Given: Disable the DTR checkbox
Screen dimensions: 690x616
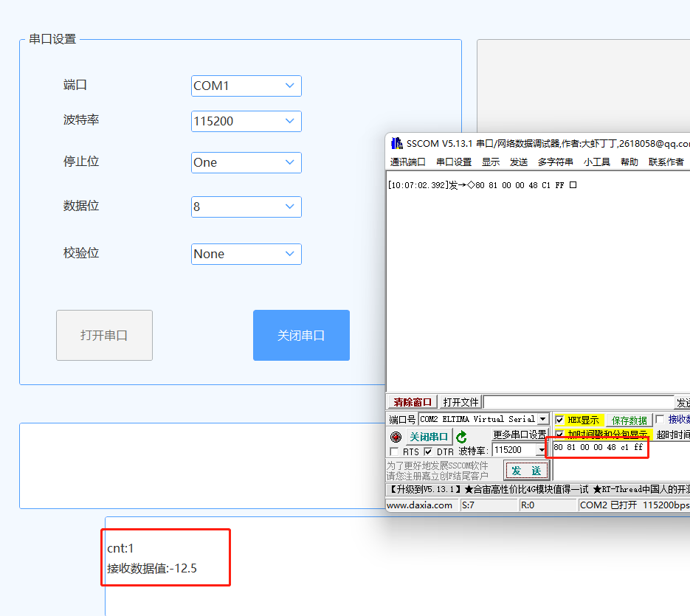Looking at the screenshot, I should pos(427,451).
